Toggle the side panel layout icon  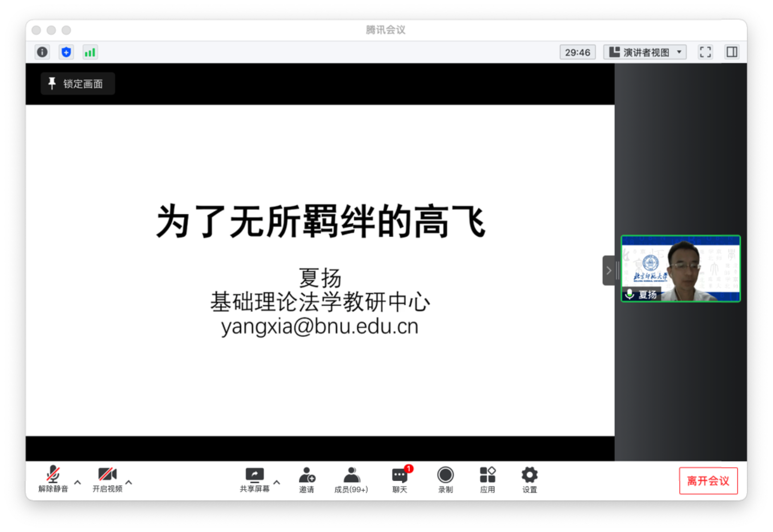click(x=732, y=52)
